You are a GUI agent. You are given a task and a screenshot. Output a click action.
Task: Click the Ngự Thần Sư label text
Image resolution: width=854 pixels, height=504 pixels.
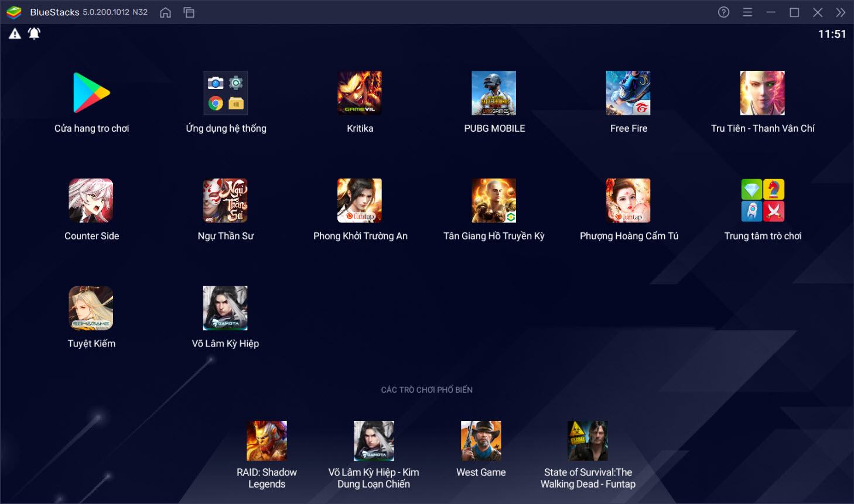(x=226, y=236)
